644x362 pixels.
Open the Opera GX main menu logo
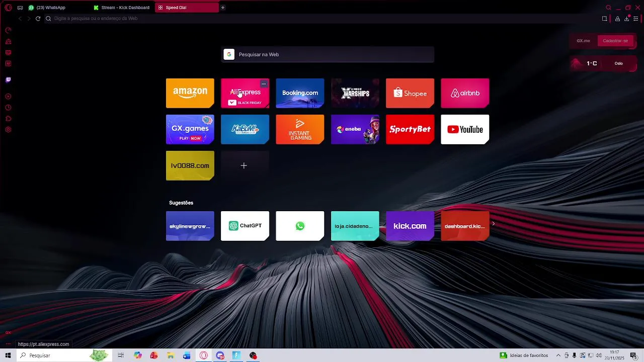(x=8, y=8)
